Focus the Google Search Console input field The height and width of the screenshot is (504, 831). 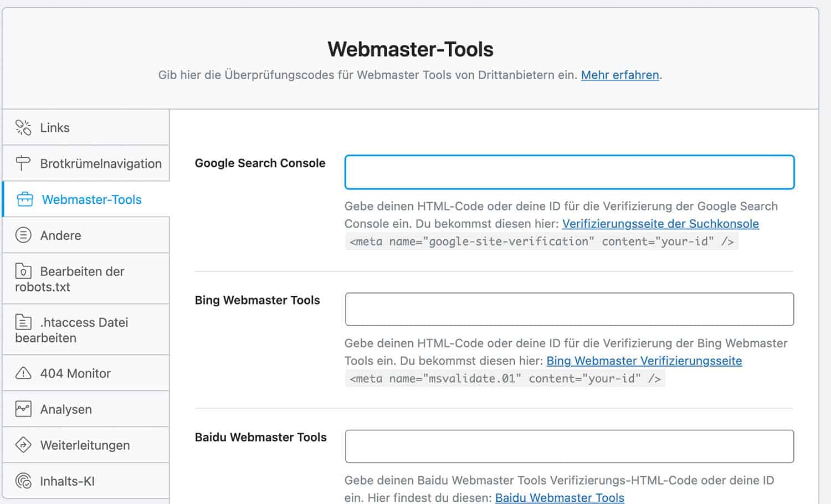pos(570,172)
